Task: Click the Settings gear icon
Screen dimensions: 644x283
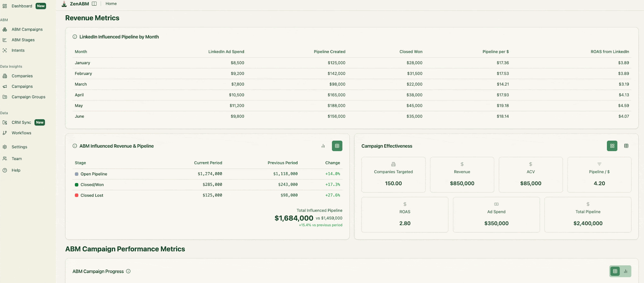Action: click(x=5, y=147)
